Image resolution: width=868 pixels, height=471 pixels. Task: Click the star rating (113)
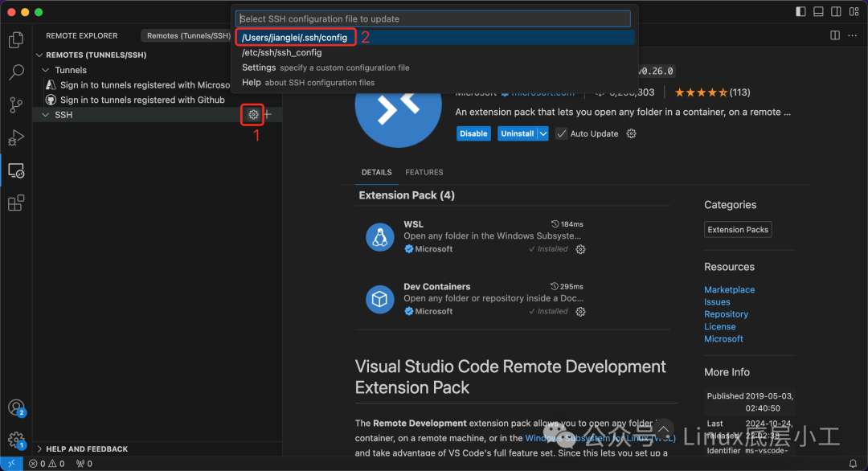coord(712,92)
